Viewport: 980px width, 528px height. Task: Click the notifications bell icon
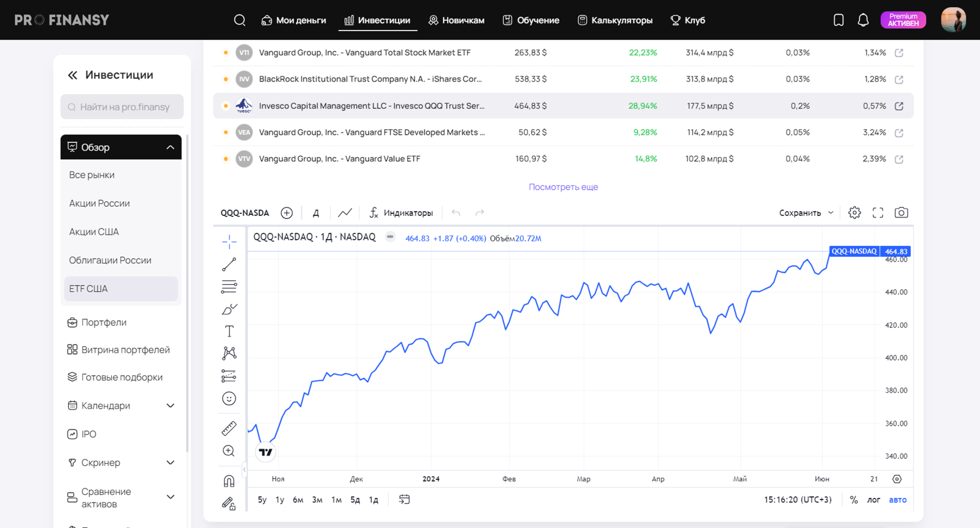[x=863, y=20]
